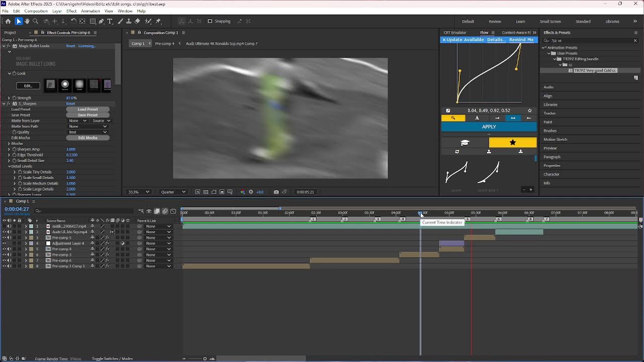Open Parent None dropdown for Pre-comp 3
This screenshot has width=644, height=362.
[158, 255]
